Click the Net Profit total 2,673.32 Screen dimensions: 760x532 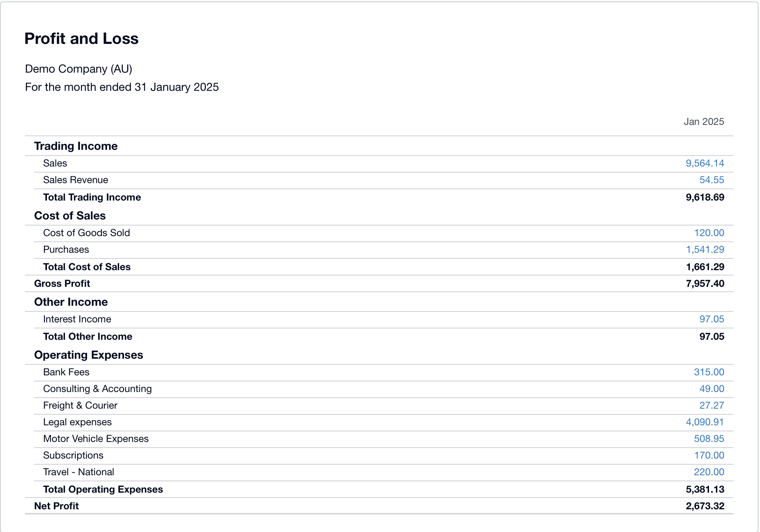(705, 506)
